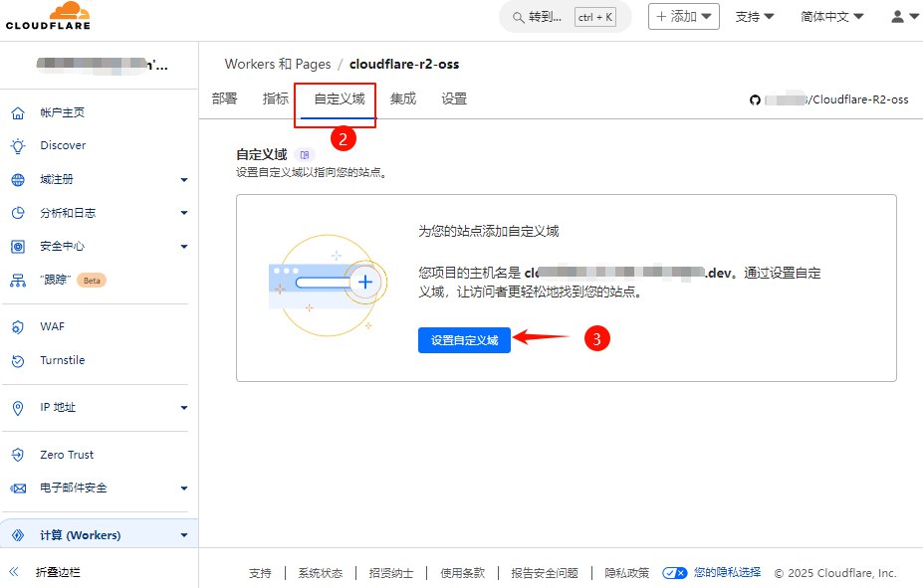
Task: Click the home icon for 帐户主页
Action: pyautogui.click(x=18, y=112)
